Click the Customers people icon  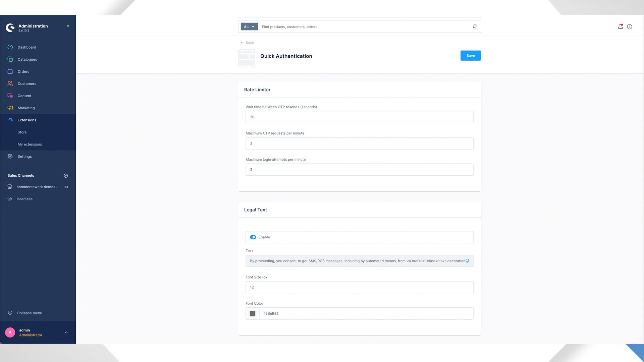click(10, 83)
